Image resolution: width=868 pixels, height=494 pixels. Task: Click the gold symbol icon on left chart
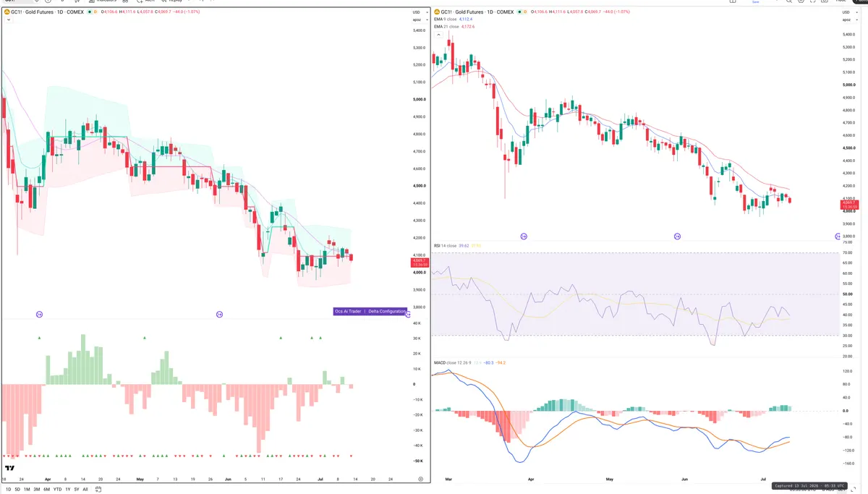pos(7,12)
